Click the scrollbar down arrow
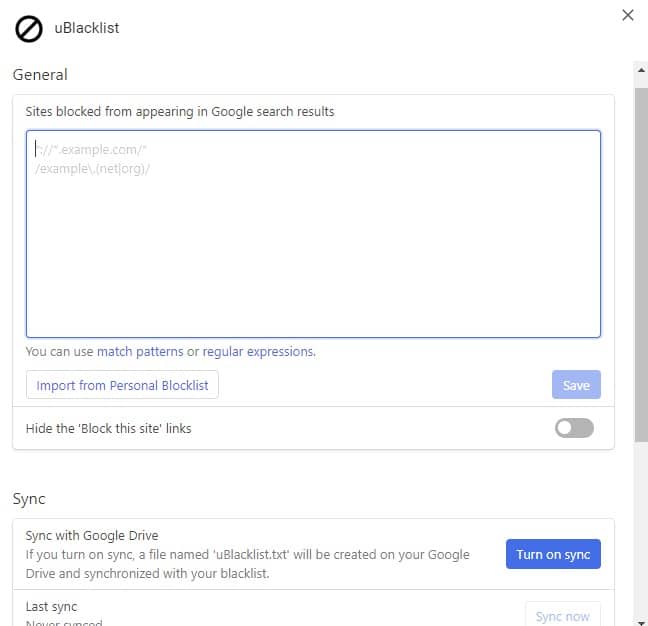The height and width of the screenshot is (626, 648). pyautogui.click(x=641, y=618)
